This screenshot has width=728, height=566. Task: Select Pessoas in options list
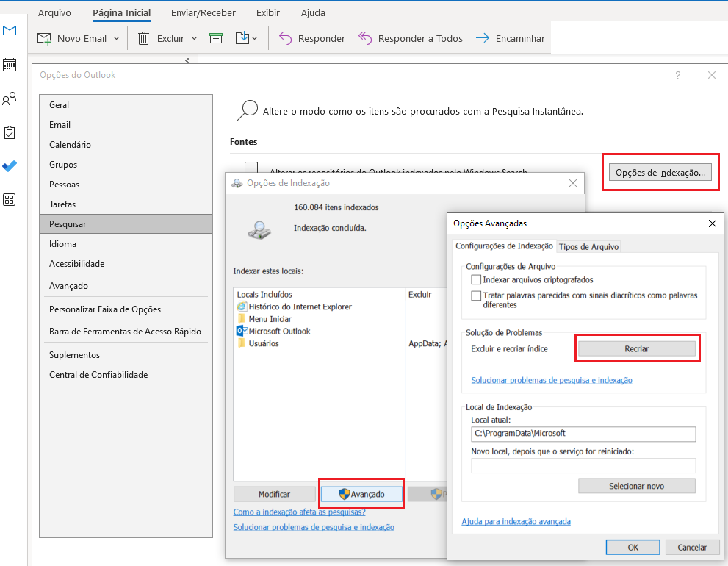pos(126,185)
